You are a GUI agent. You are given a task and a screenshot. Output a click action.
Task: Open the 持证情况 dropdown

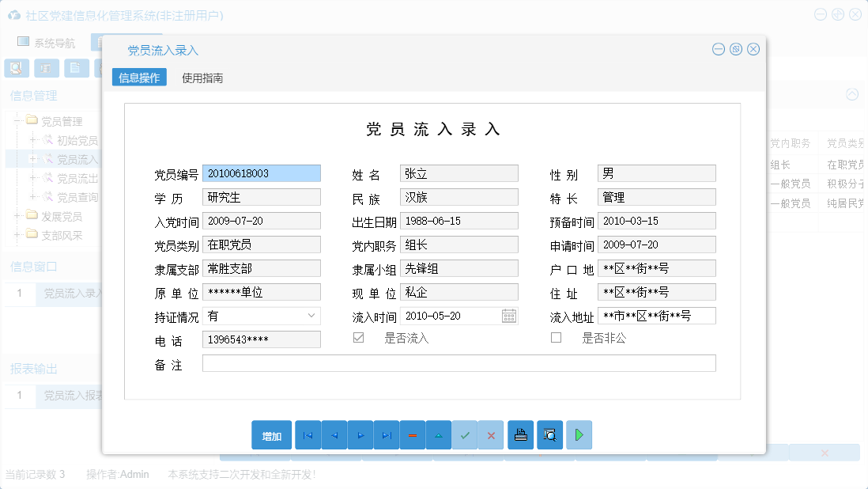(313, 316)
